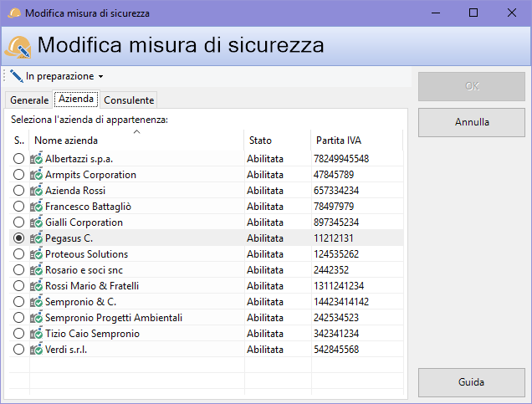The height and width of the screenshot is (404, 532).
Task: Pick the Verdi s.r.l. radio button
Action: pos(18,350)
